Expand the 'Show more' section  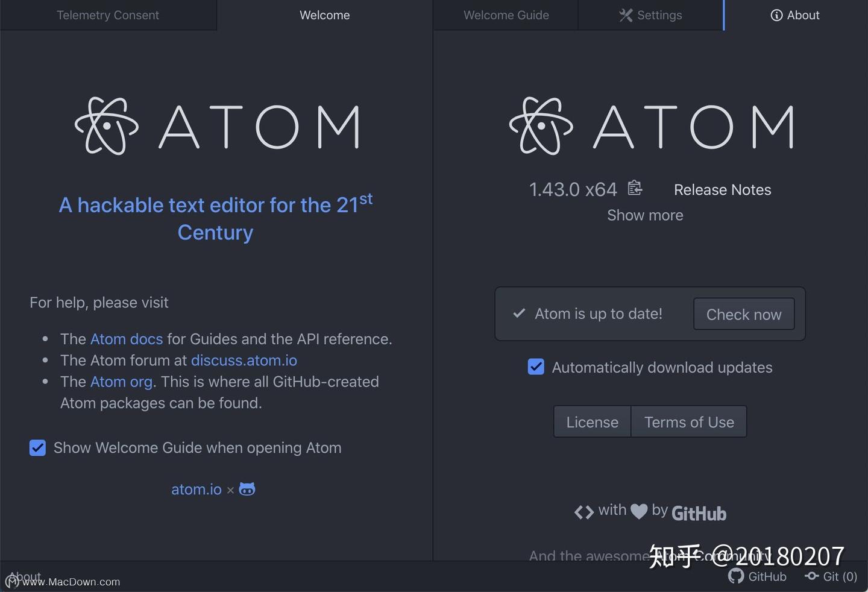point(645,215)
